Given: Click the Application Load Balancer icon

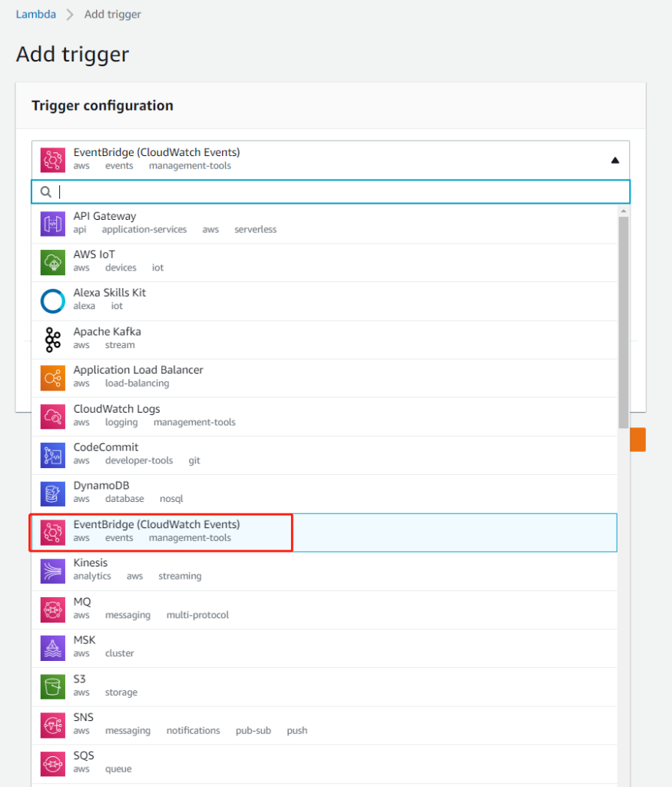Looking at the screenshot, I should pos(53,378).
